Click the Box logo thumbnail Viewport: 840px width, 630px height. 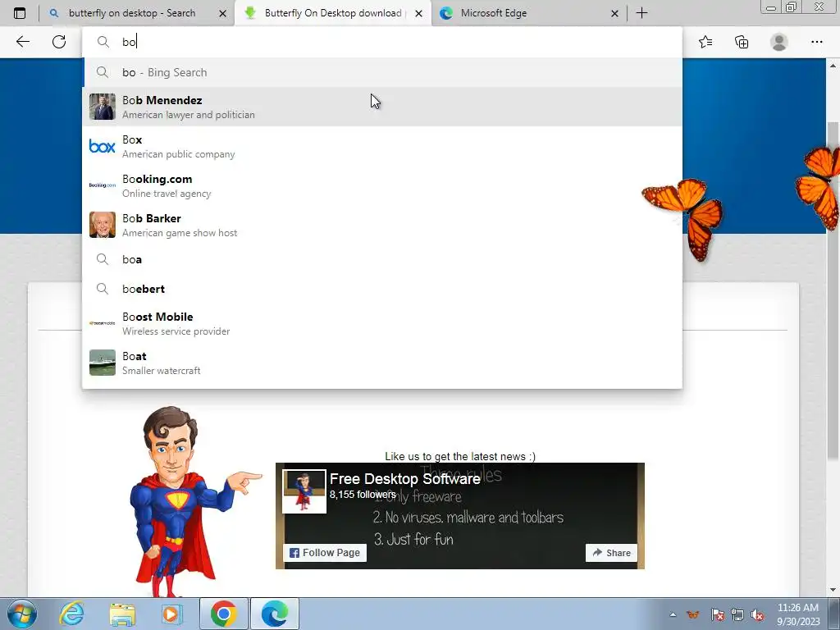pos(103,146)
